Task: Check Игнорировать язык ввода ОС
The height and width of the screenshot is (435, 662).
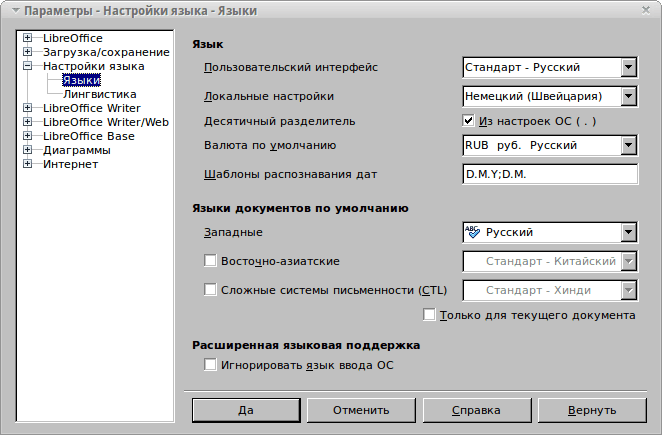Action: pyautogui.click(x=210, y=364)
